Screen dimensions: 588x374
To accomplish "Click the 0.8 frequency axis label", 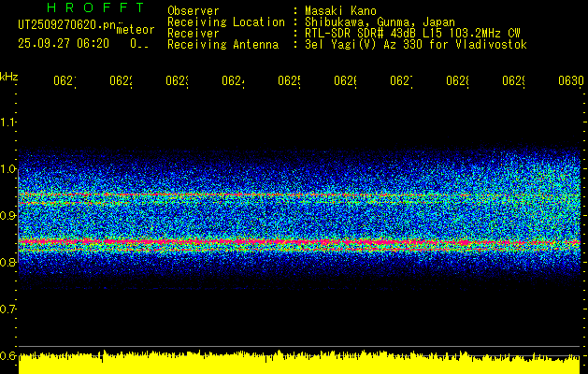I will pyautogui.click(x=7, y=262).
